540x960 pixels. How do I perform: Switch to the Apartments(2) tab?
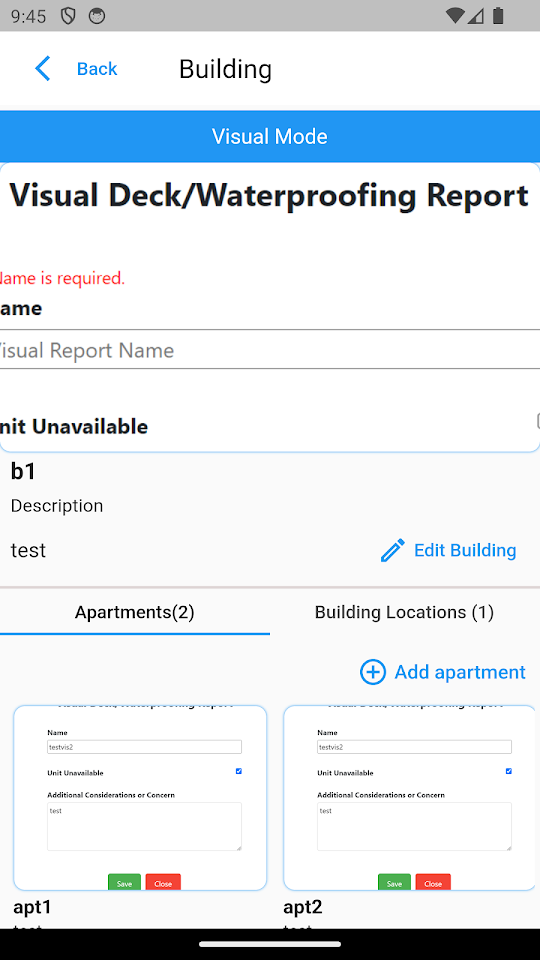(135, 612)
